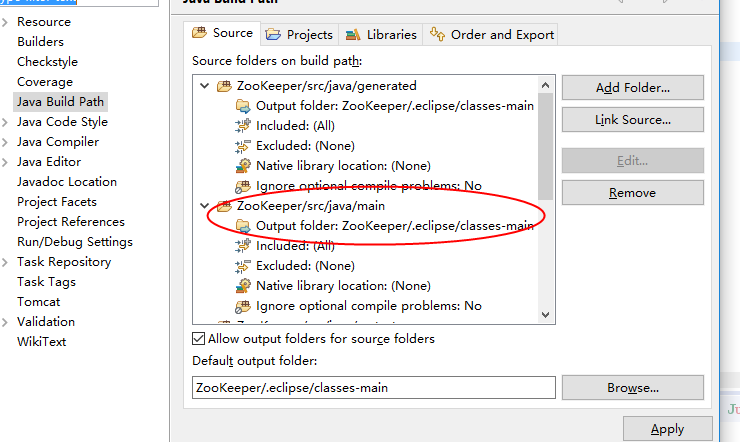Expand the Java Code Style node

[x=5, y=122]
